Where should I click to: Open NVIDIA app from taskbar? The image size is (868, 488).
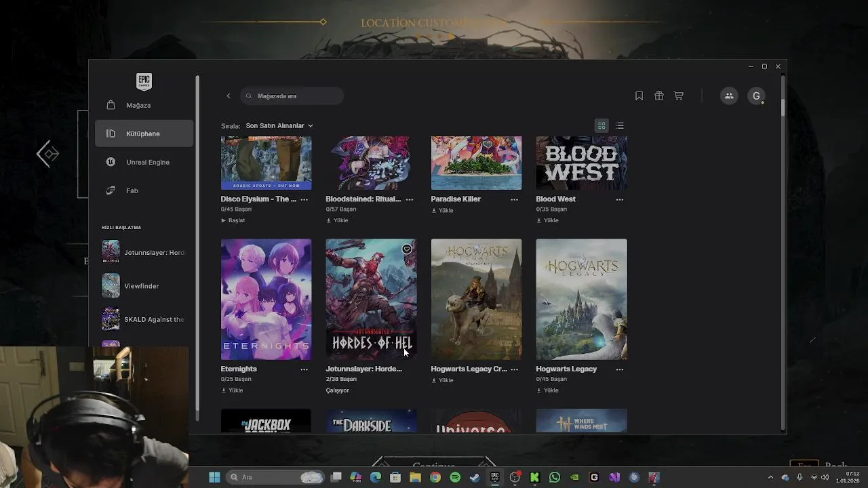574,477
